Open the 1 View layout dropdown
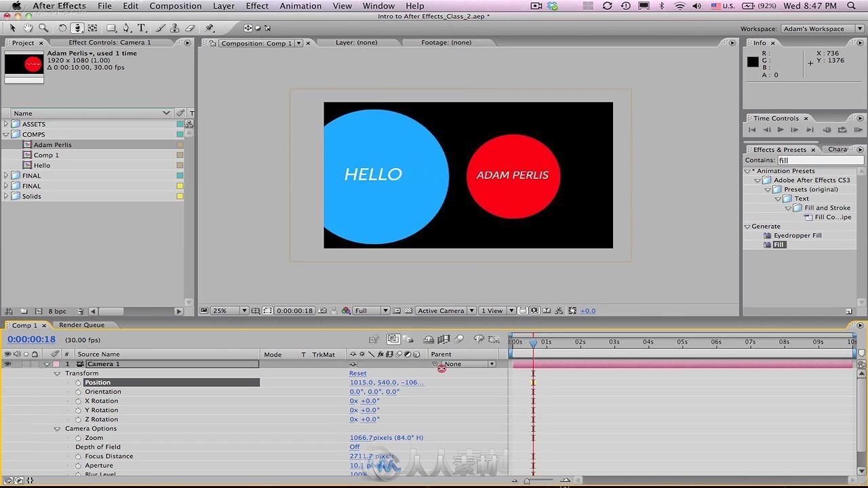The width and height of the screenshot is (868, 488). tap(497, 310)
